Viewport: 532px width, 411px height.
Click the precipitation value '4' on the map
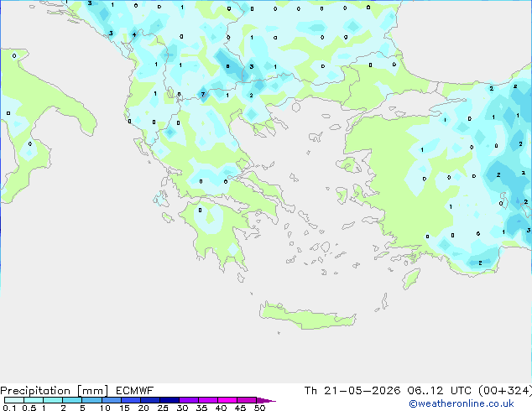point(134,34)
